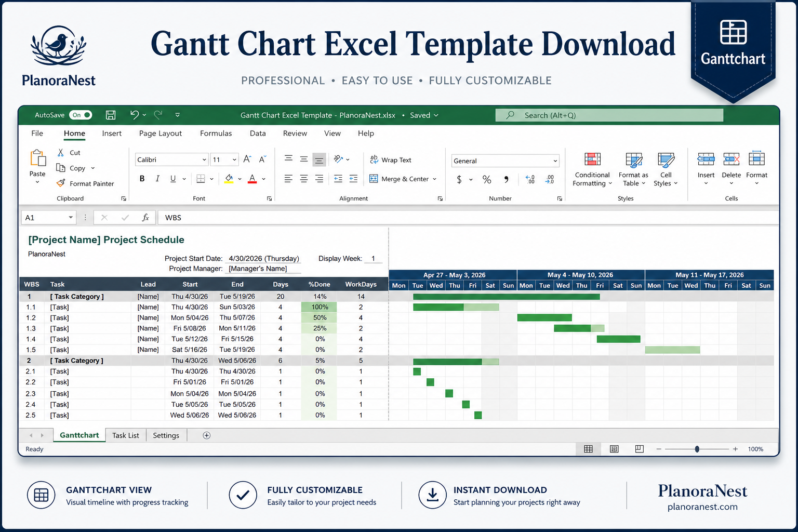This screenshot has height=532, width=798.
Task: Open the planoranest.com link
Action: click(x=702, y=507)
